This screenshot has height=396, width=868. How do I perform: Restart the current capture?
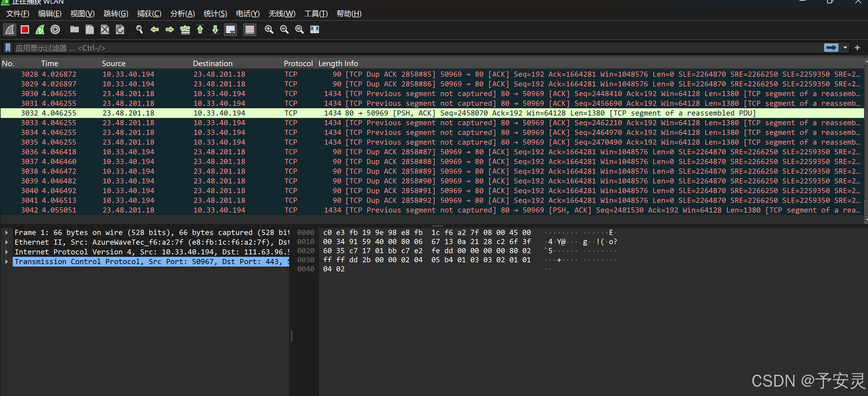tap(40, 30)
